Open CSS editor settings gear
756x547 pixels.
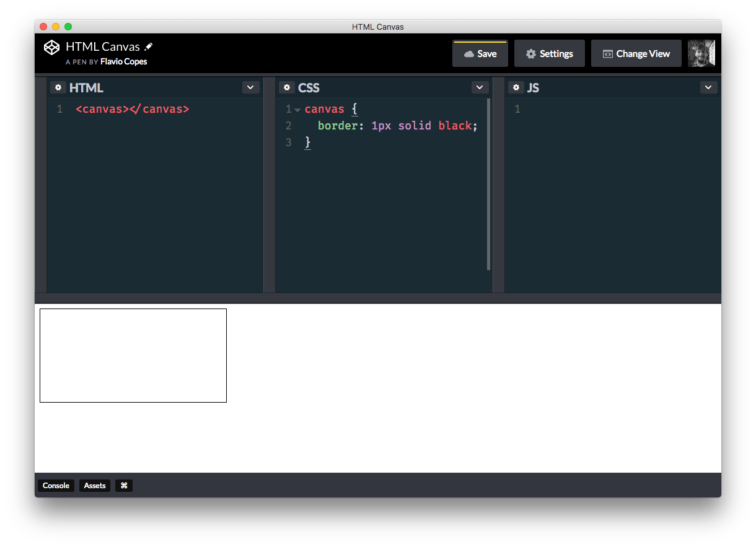[286, 87]
